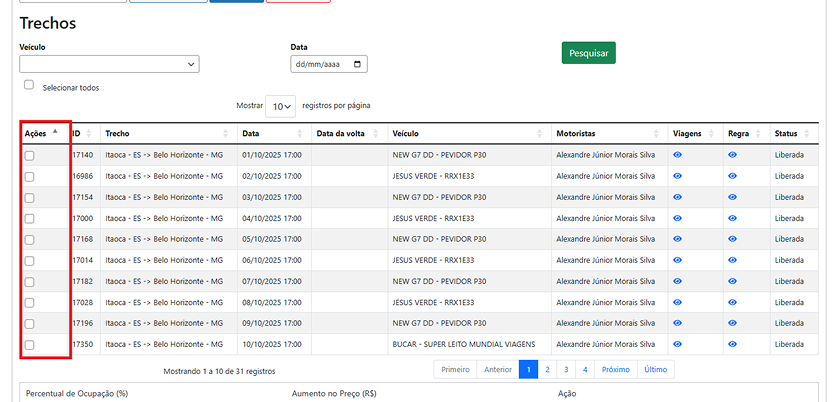View Regra eye icon for trecho 17140
Image resolution: width=834 pixels, height=402 pixels.
[x=732, y=155]
